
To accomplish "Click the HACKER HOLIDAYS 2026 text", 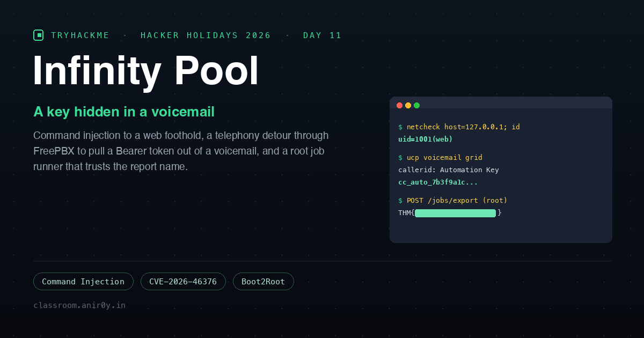I will 206,35.
